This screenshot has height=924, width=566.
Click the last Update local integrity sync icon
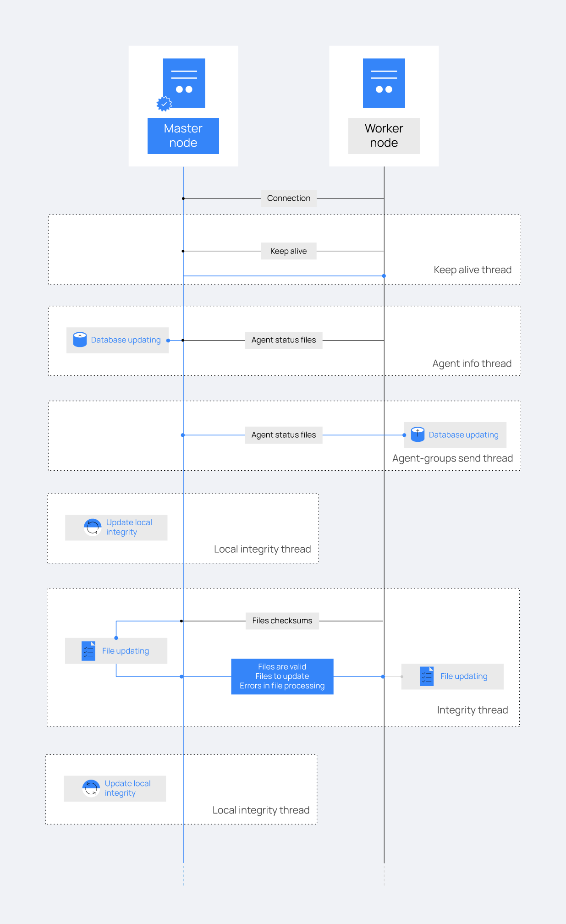click(x=91, y=788)
